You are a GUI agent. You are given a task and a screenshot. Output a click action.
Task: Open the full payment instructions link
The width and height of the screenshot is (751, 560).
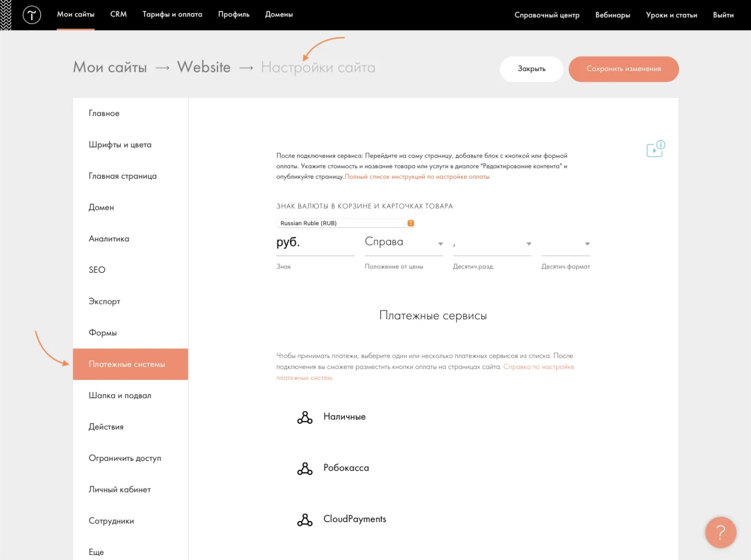coord(417,177)
